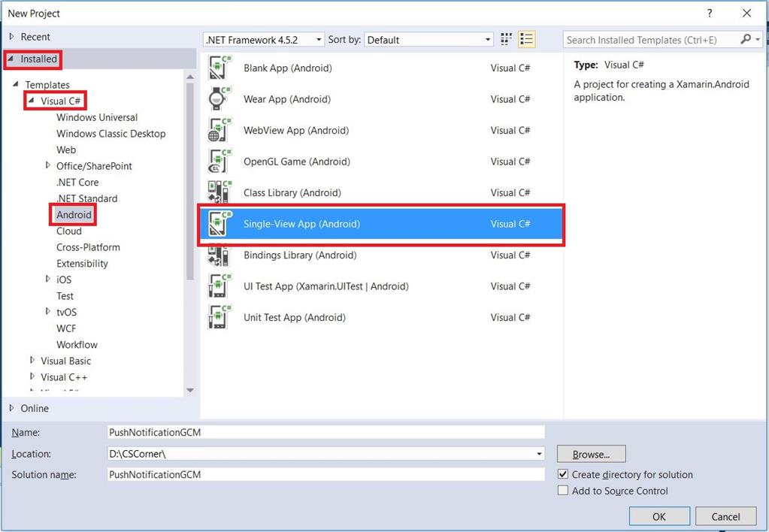Screen dimensions: 769x532
Task: Select OpenGL Game (Android) template name
Action: pyautogui.click(x=297, y=162)
